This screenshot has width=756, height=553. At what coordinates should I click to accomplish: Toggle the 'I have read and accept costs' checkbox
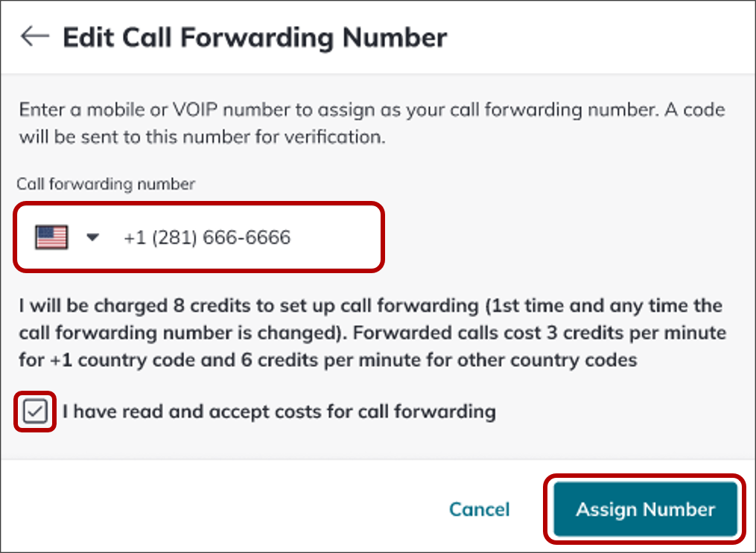point(34,411)
